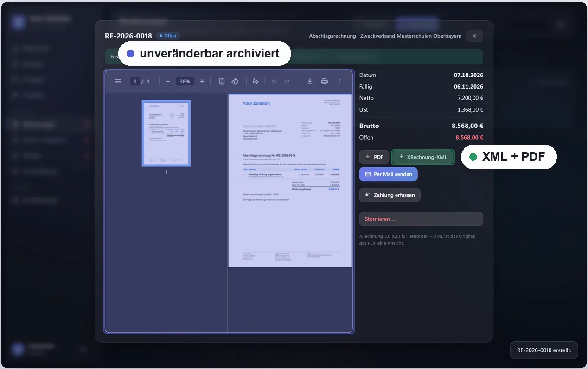
Task: Undo the last annotation
Action: pos(274,81)
